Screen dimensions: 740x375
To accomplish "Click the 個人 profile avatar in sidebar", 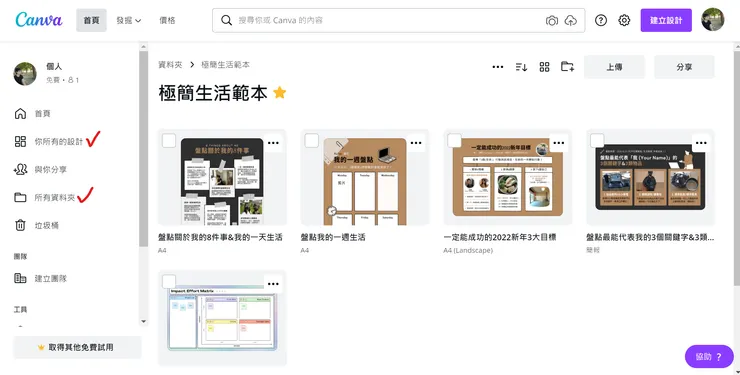I will (25, 74).
